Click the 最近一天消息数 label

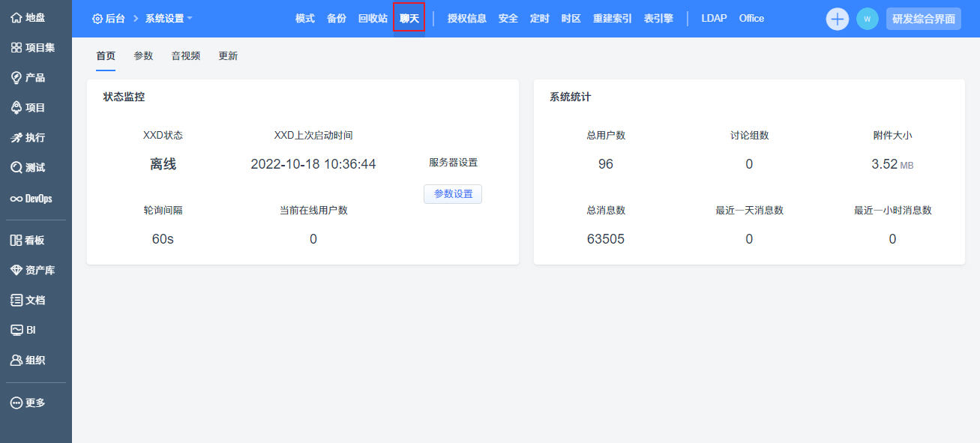pyautogui.click(x=749, y=211)
